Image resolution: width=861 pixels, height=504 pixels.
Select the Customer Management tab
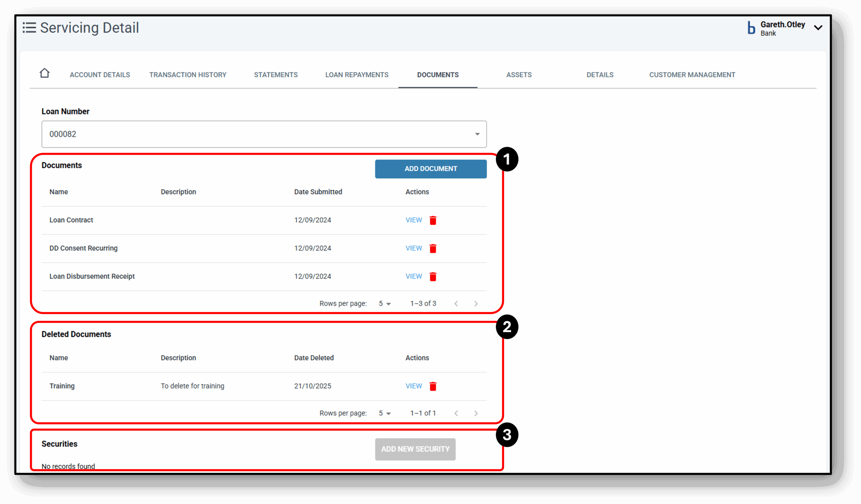692,75
